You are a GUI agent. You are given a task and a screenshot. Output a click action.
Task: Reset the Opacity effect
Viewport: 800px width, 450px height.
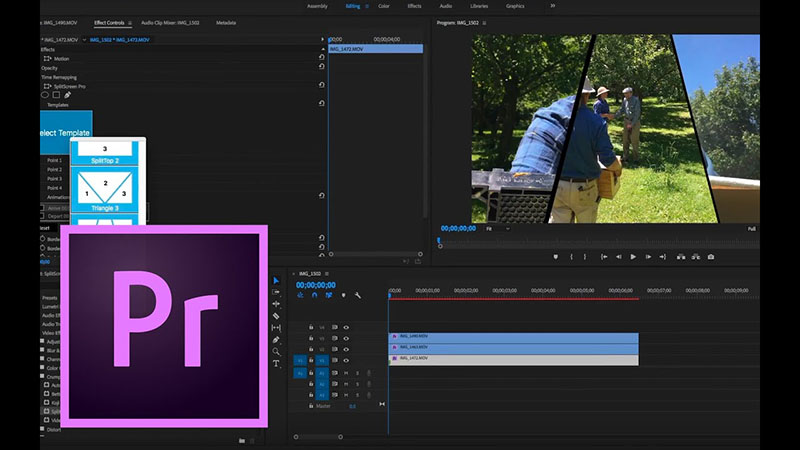pos(321,66)
